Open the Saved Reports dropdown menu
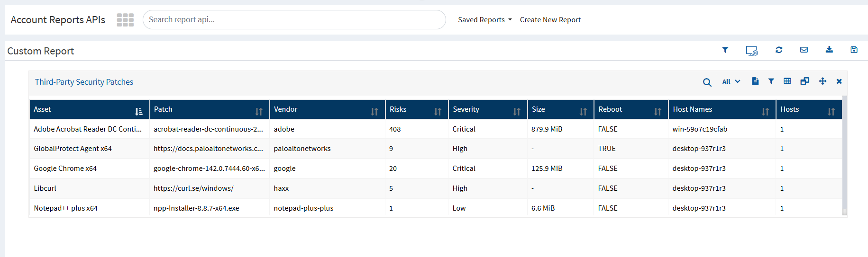The width and height of the screenshot is (868, 257). click(484, 20)
